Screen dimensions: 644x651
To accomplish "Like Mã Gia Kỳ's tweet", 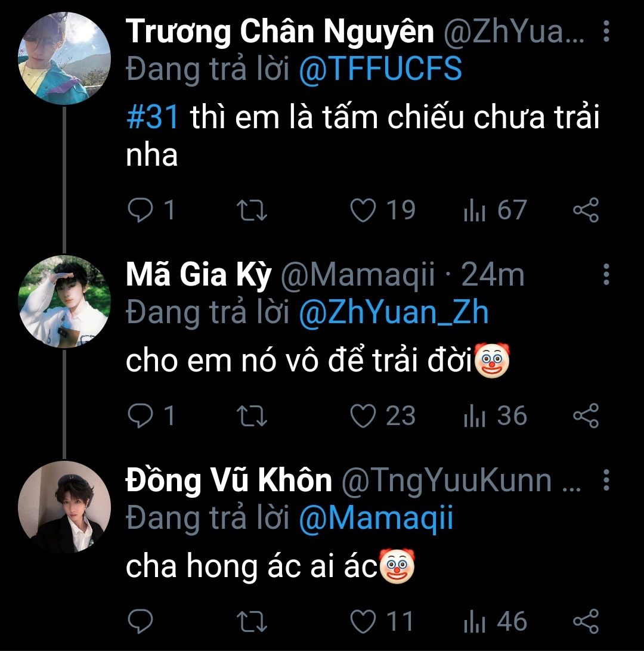I will (362, 416).
